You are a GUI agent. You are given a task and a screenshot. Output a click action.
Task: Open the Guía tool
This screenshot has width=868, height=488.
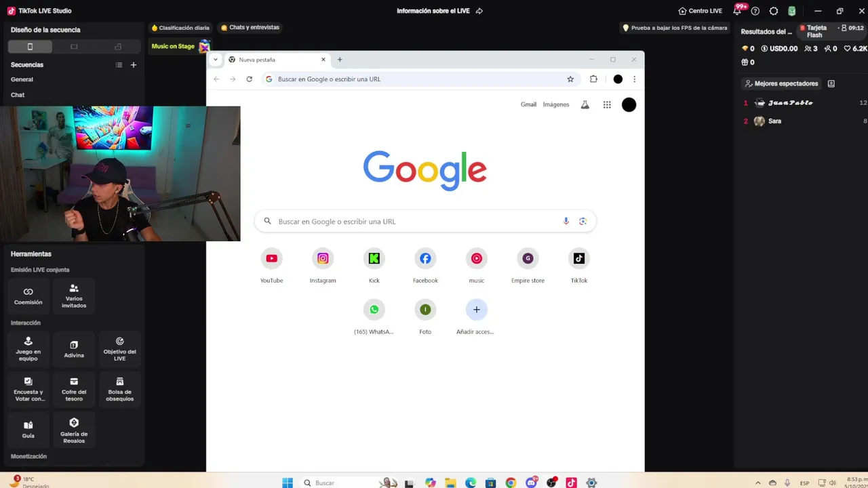28,430
